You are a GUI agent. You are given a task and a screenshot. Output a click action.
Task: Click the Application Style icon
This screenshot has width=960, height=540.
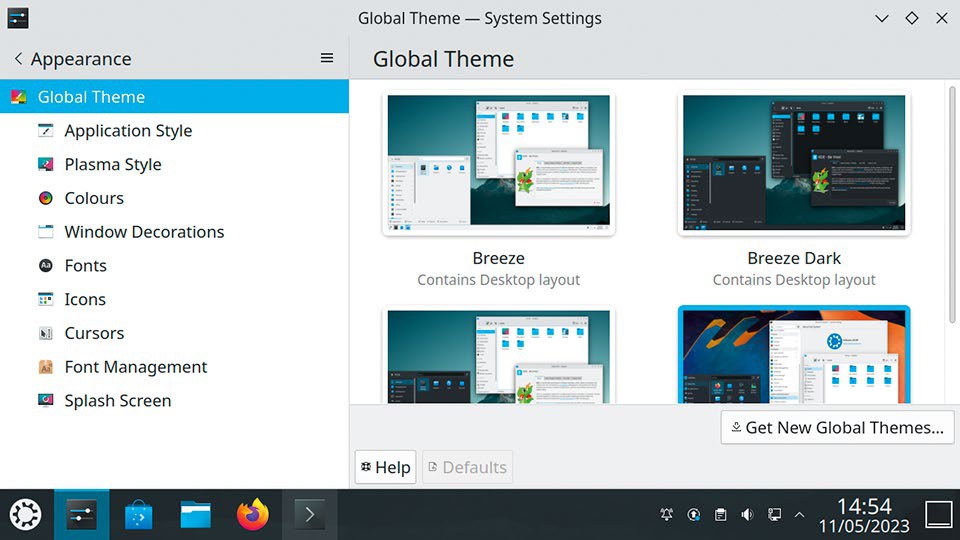pos(46,130)
